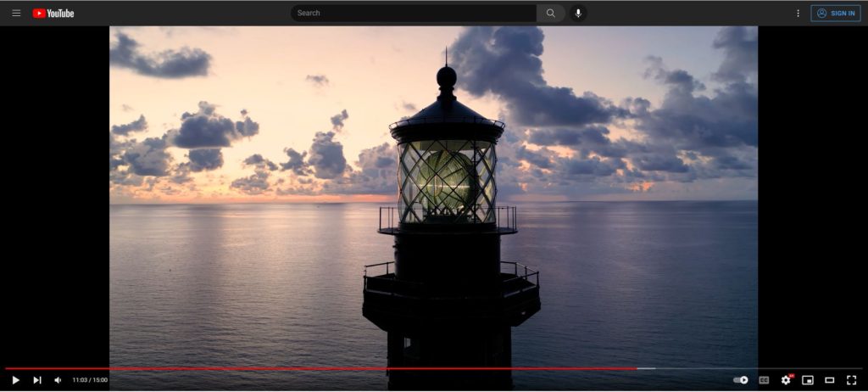Open player settings gear
The height and width of the screenshot is (392, 868).
(786, 380)
